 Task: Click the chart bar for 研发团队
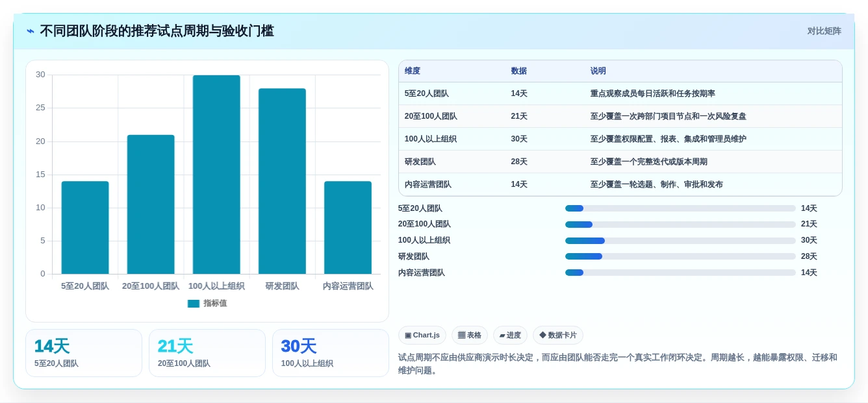pyautogui.click(x=282, y=181)
